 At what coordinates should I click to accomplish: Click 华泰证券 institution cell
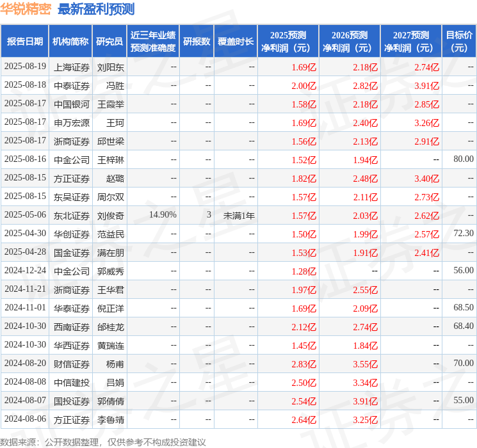tap(72, 308)
